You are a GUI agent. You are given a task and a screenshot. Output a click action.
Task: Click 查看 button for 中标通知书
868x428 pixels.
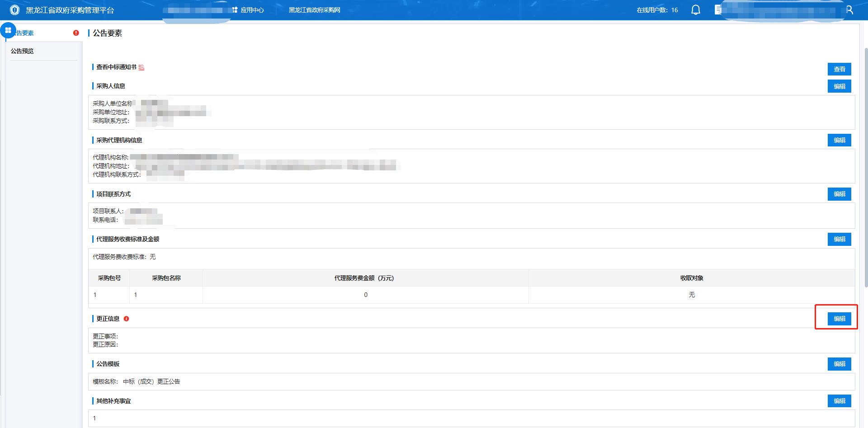[x=840, y=69]
